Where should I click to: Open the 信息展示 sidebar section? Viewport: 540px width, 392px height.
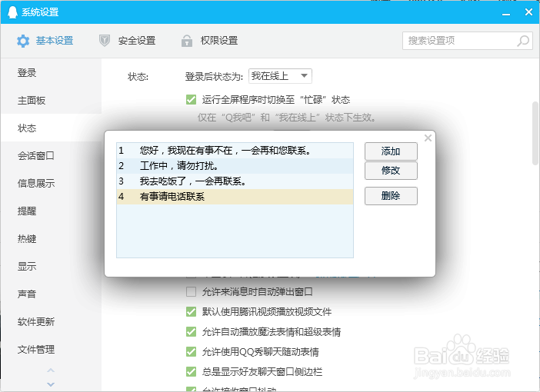(51, 184)
